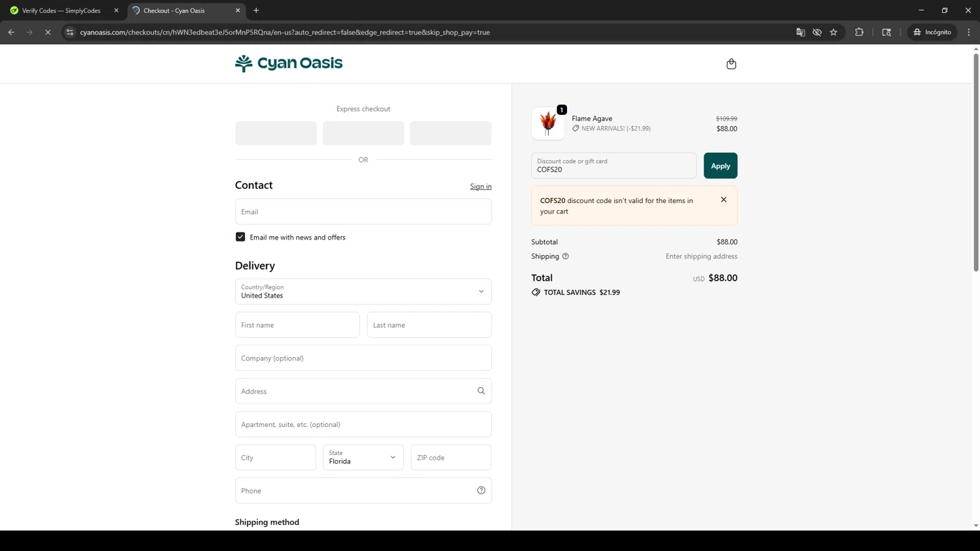Click the Incognito profile indicator
The width and height of the screenshot is (980, 551).
(932, 32)
